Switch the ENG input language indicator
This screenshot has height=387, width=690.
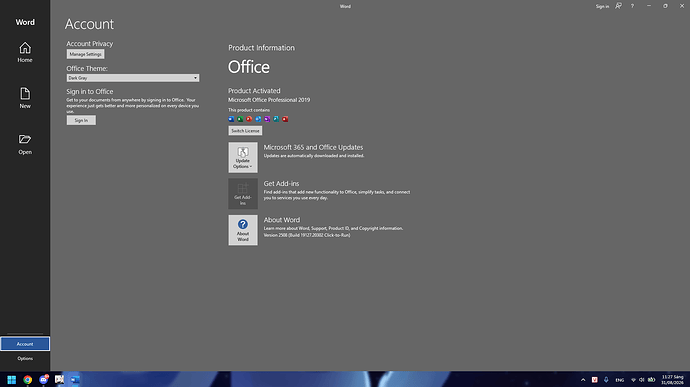tap(620, 380)
